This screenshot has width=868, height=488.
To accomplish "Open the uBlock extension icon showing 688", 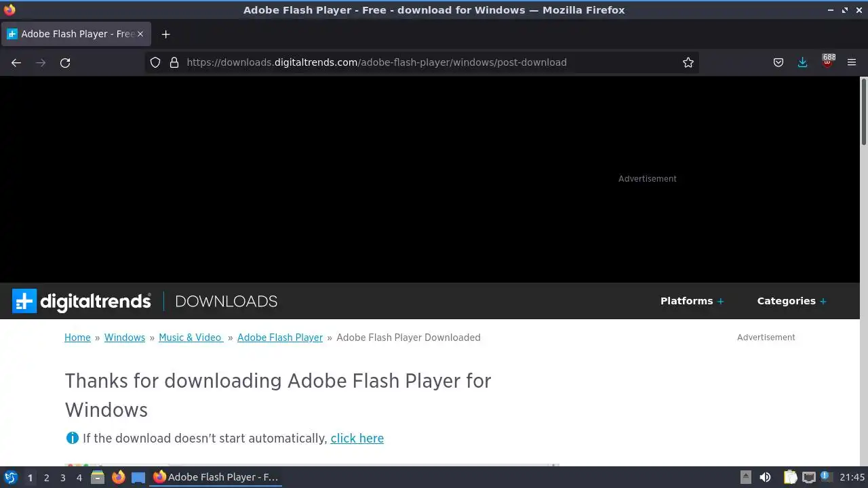I will 827,61.
